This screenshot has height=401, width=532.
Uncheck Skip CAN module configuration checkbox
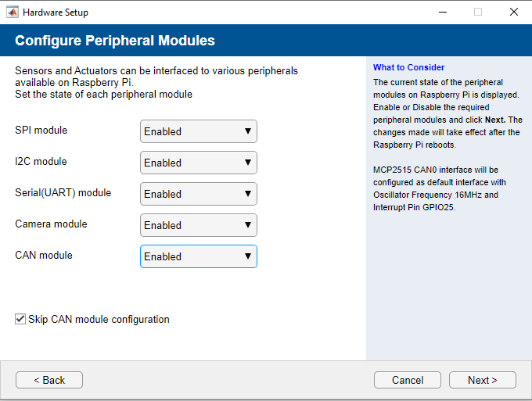(x=20, y=319)
